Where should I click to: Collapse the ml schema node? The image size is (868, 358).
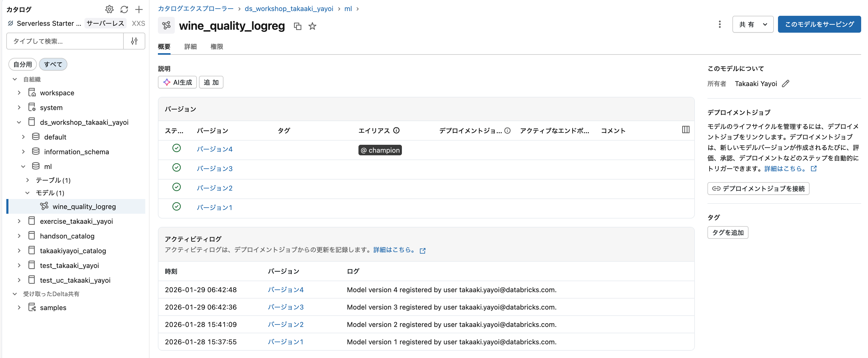23,166
